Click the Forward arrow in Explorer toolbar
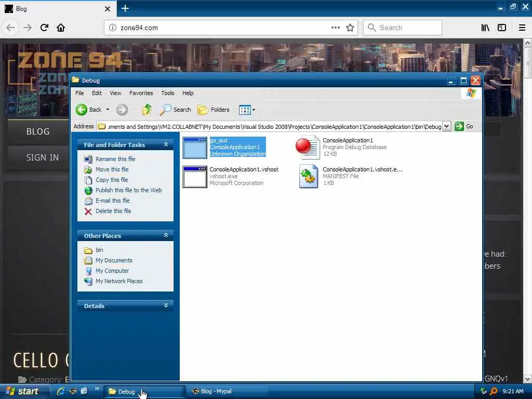The width and height of the screenshot is (532, 399). pyautogui.click(x=122, y=110)
